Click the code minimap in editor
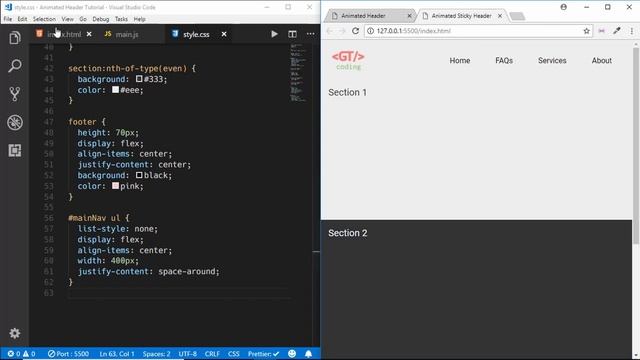This screenshot has height=360, width=640. coord(298,73)
